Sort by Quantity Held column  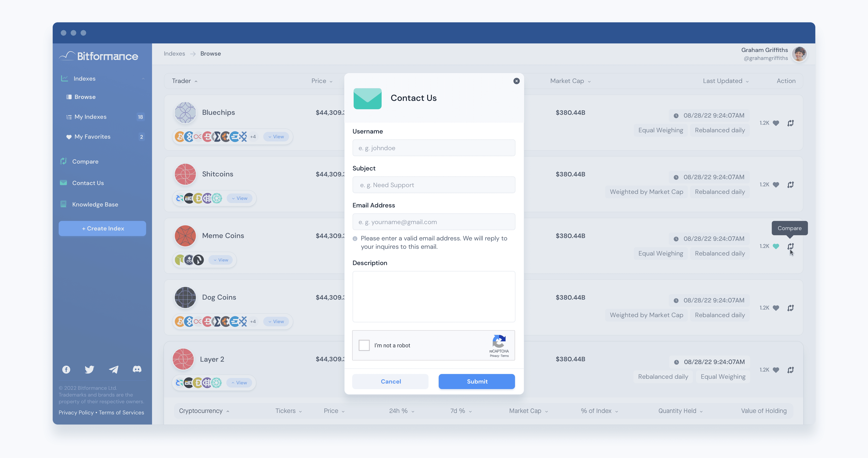pyautogui.click(x=680, y=411)
